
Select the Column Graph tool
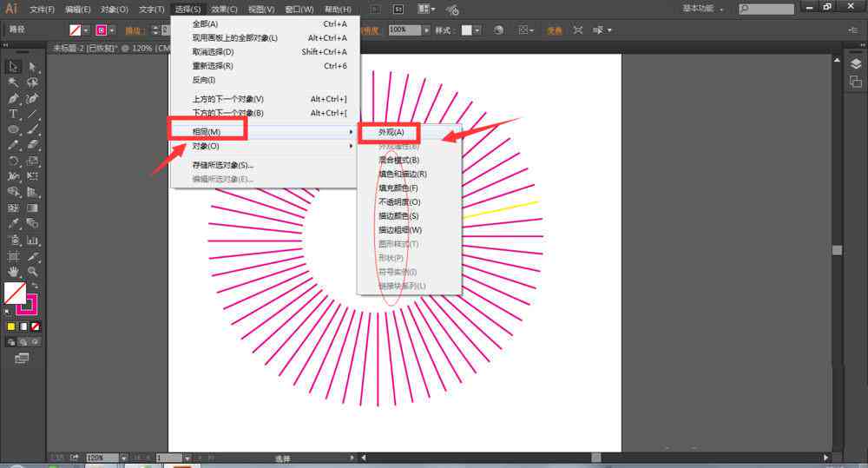(x=33, y=241)
